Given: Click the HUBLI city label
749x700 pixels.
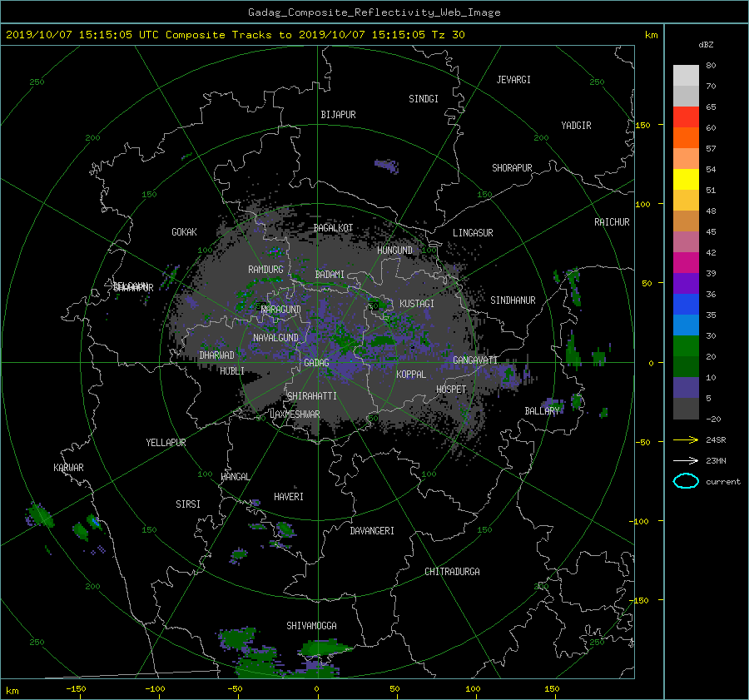Looking at the screenshot, I should pos(232,370).
